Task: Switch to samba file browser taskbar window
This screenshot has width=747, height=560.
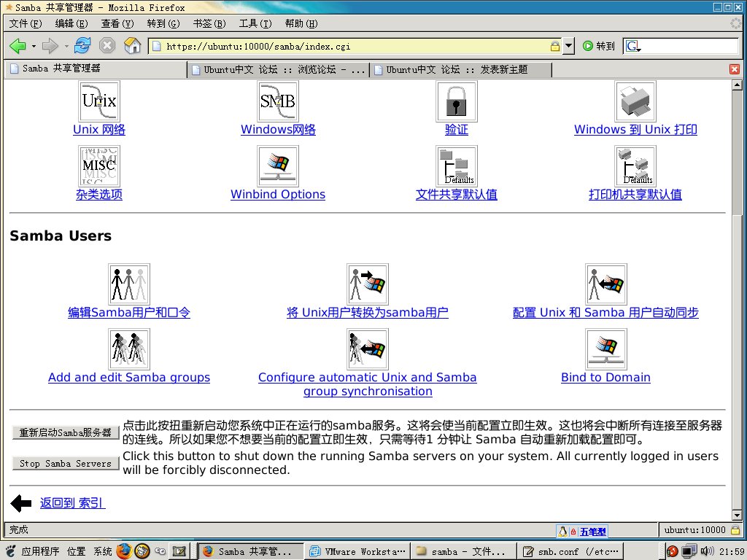Action: 463,551
